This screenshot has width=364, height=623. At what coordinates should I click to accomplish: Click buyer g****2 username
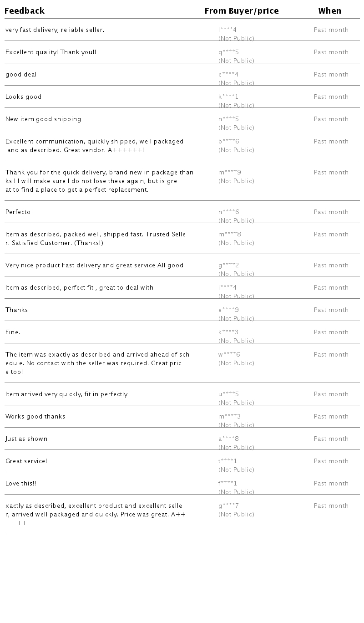click(x=228, y=266)
